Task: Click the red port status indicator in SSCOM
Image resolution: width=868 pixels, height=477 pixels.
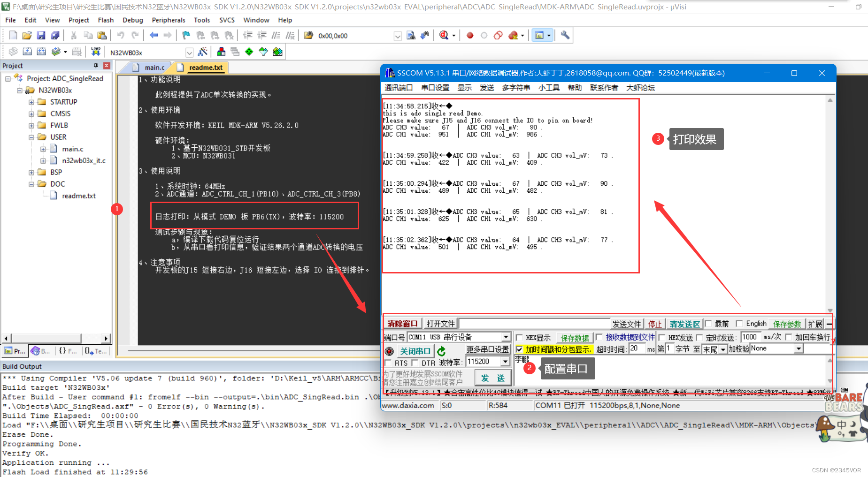Action: (389, 351)
